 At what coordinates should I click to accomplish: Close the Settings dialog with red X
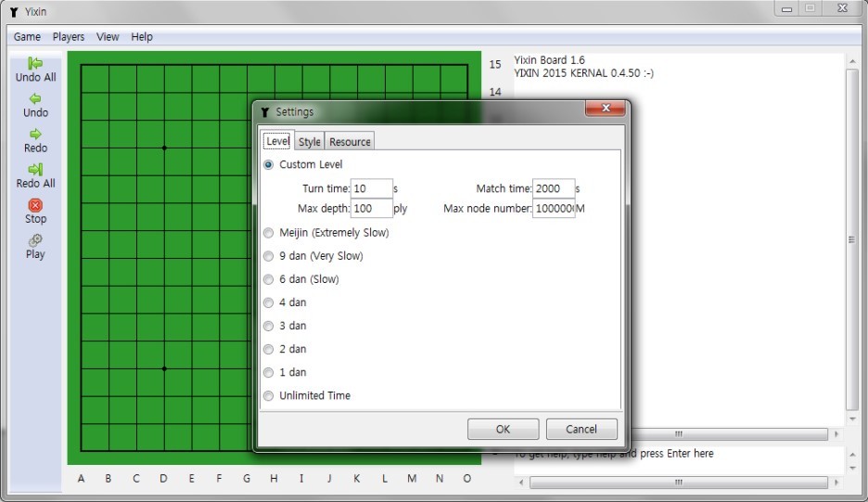[x=606, y=108]
